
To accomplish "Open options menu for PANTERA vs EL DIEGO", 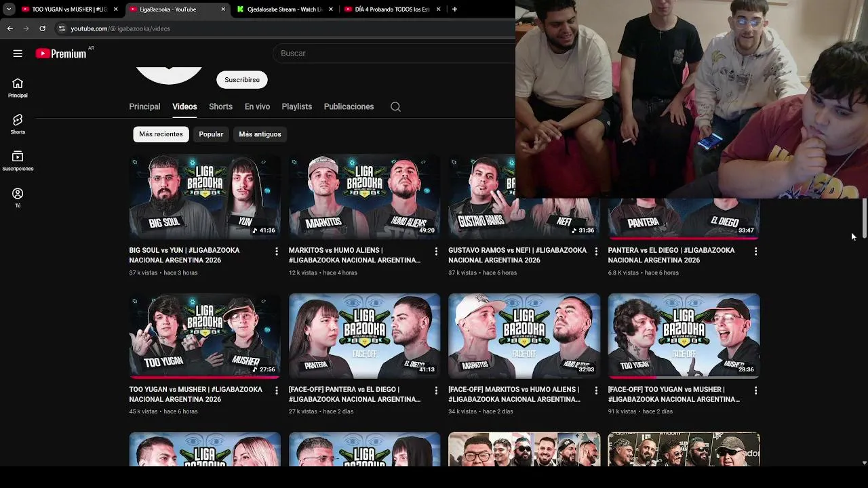I will [755, 251].
